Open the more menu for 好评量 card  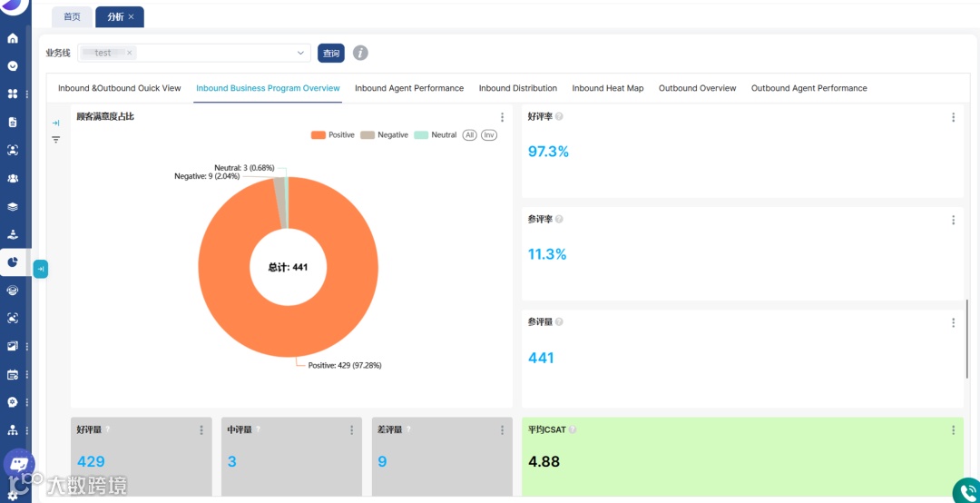pos(201,429)
